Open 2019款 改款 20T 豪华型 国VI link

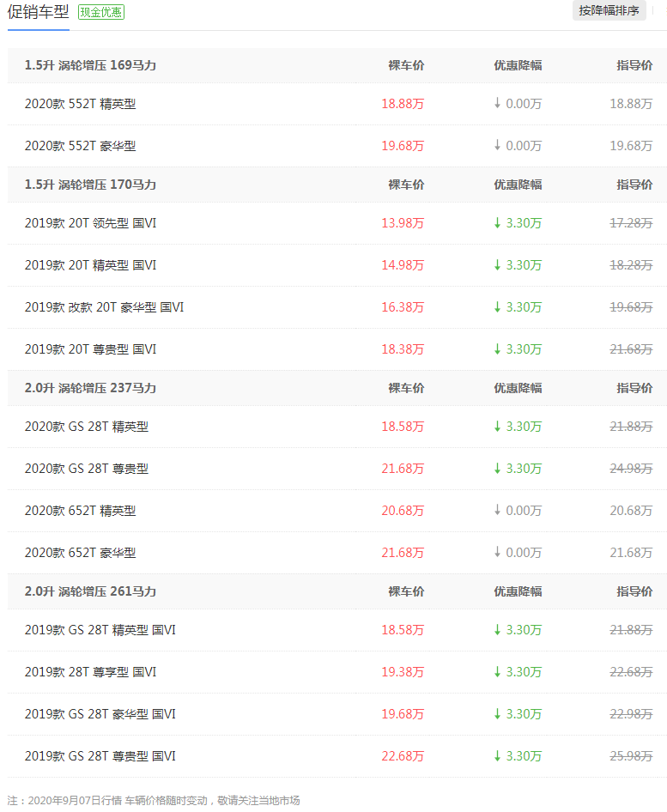click(x=104, y=307)
